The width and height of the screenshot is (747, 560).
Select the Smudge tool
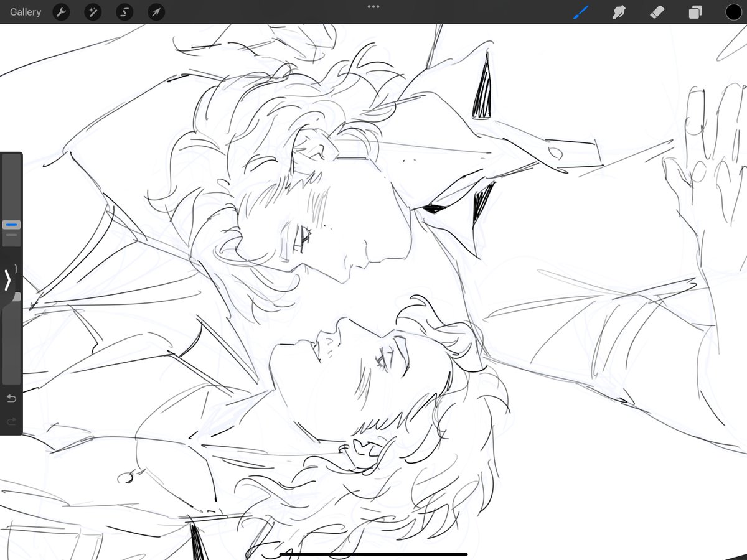619,12
